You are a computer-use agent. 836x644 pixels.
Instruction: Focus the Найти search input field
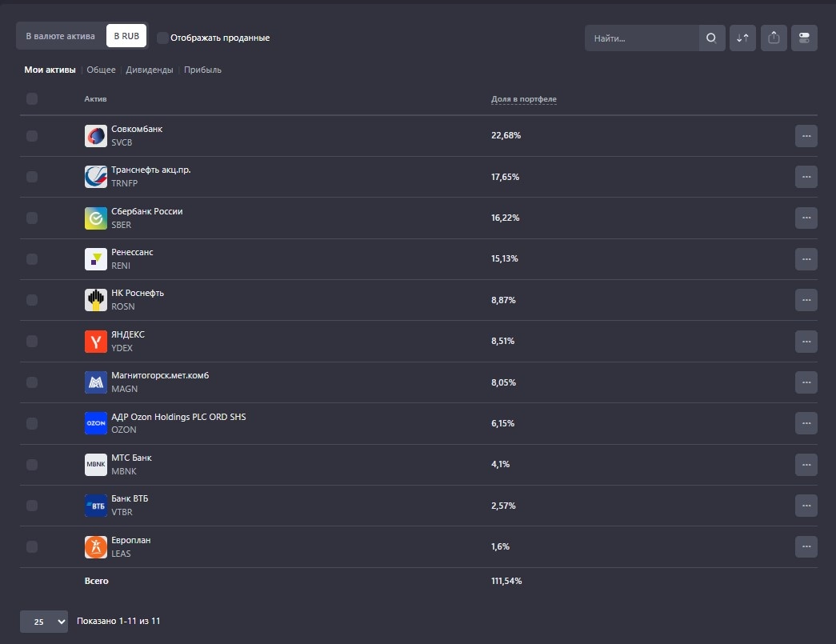coord(642,38)
